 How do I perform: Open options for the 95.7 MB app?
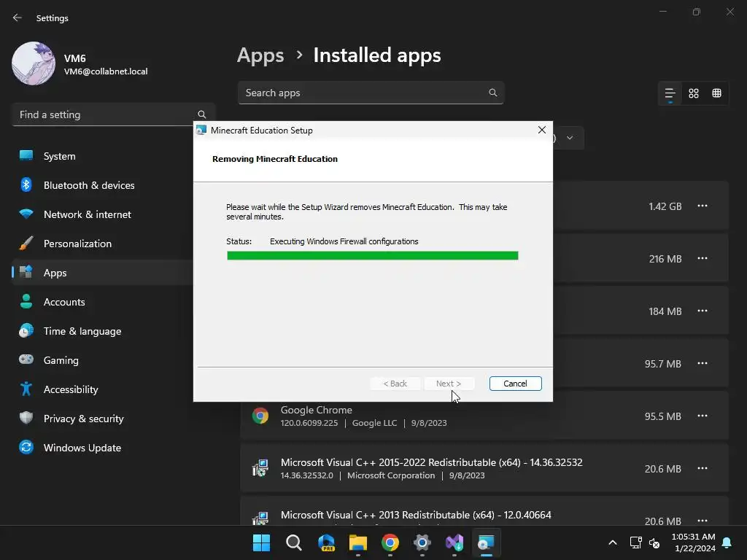(703, 363)
